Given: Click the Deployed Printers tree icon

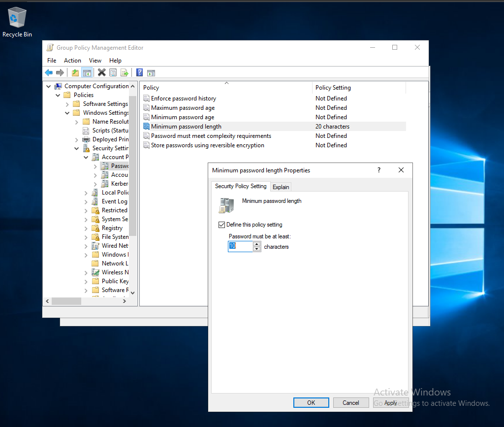Looking at the screenshot, I should click(x=86, y=139).
